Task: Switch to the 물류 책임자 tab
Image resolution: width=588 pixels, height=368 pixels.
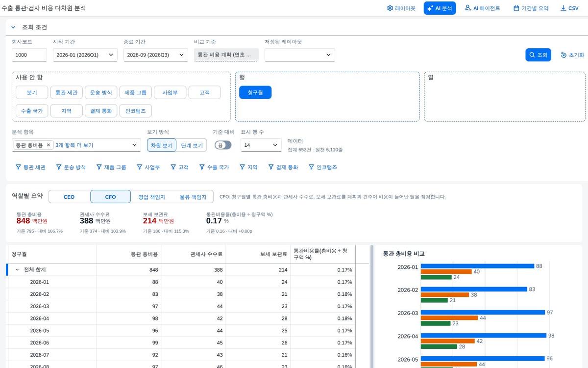Action: tap(193, 197)
